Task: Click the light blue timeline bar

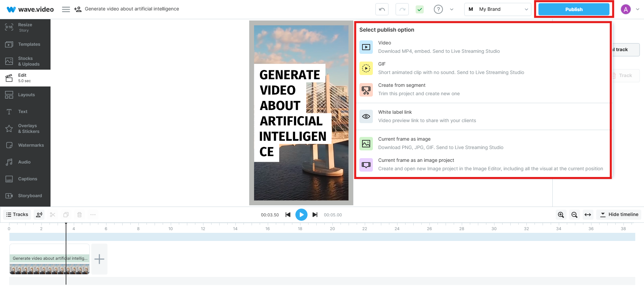Action: [x=322, y=237]
